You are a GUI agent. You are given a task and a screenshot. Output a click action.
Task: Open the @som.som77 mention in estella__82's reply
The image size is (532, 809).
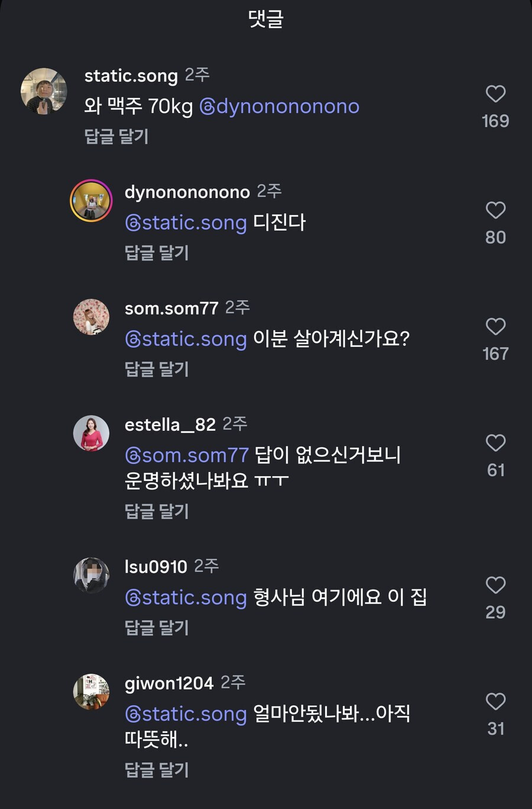coord(187,455)
